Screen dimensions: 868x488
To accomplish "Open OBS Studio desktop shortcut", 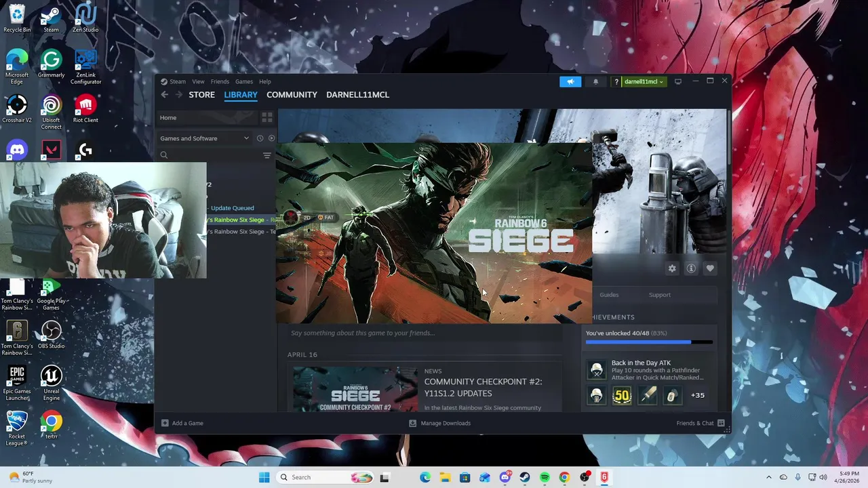I will 51,335.
